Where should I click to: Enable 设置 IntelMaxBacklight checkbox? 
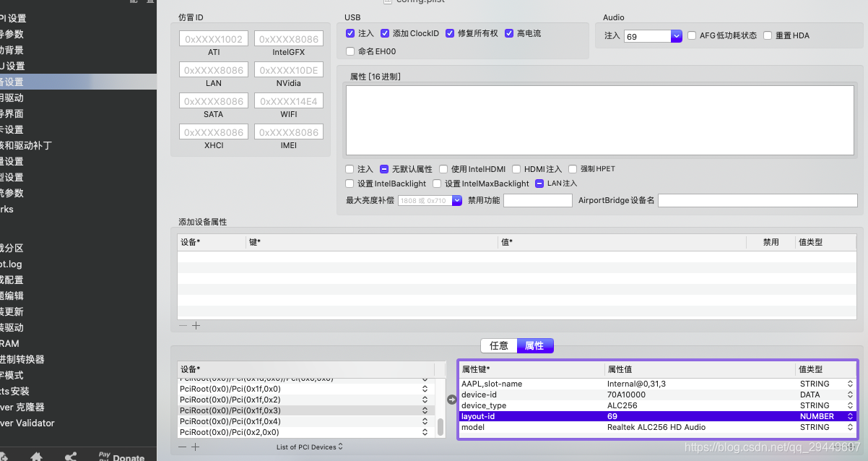tap(437, 184)
